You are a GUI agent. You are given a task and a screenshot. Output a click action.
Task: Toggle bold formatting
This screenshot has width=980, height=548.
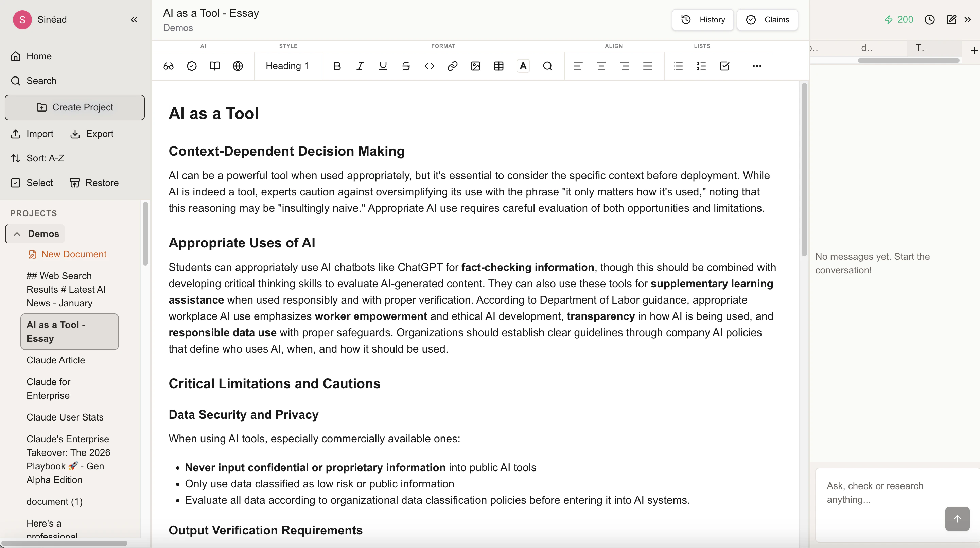[x=337, y=66]
